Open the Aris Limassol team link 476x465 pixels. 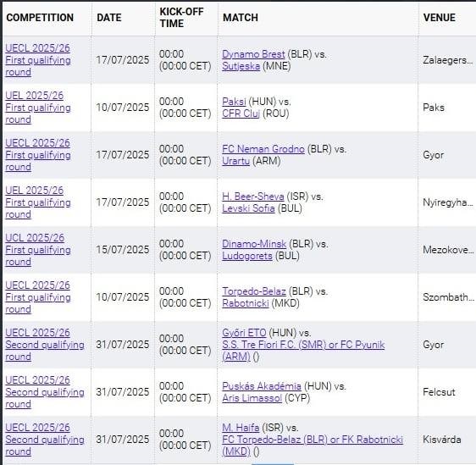252,398
